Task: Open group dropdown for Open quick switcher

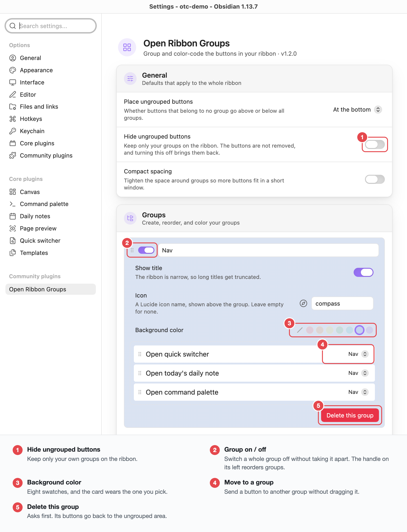Action: [x=358, y=354]
